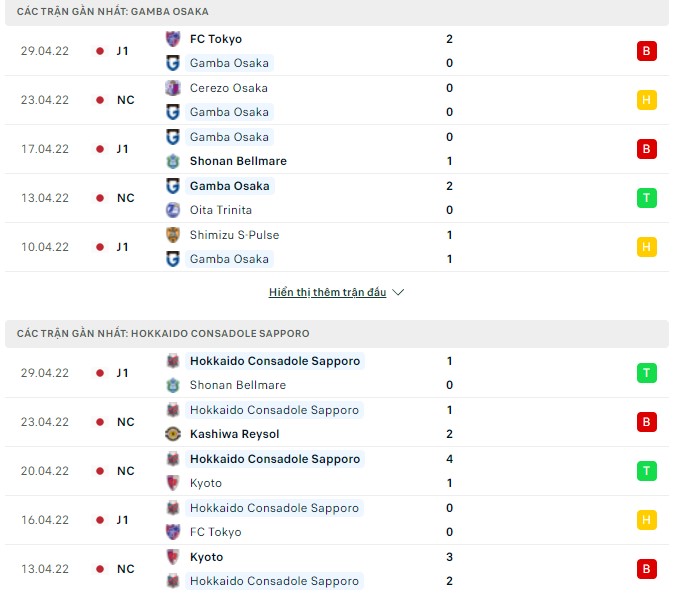Expand more matches via the chevron arrow
681x595 pixels.
tap(398, 293)
